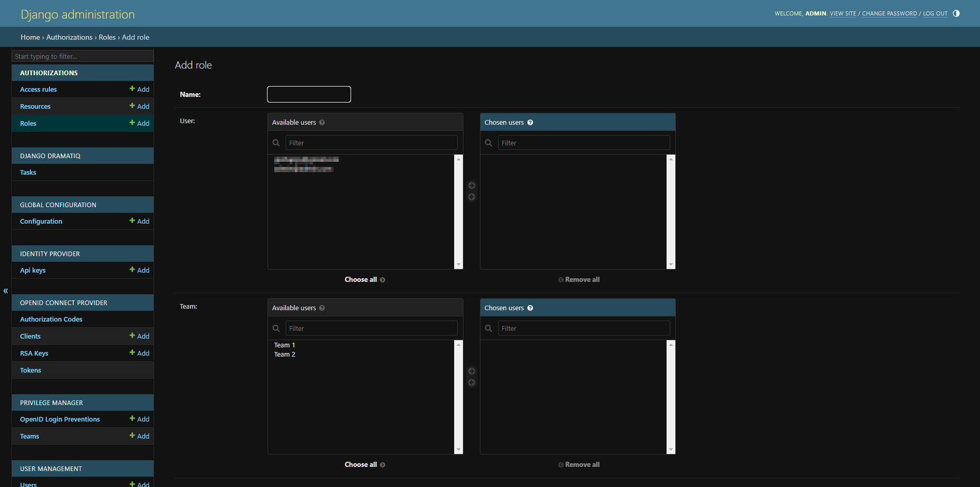This screenshot has width=980, height=487.
Task: Focus the Name input field
Action: click(309, 94)
